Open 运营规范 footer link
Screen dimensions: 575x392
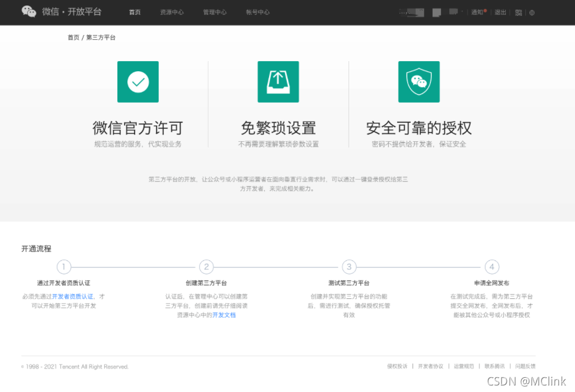[464, 366]
